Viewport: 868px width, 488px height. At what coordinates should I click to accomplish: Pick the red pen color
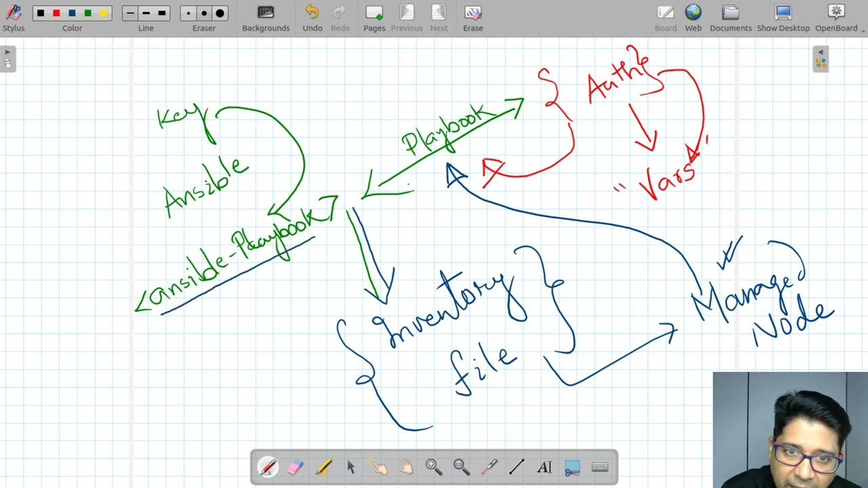point(56,13)
